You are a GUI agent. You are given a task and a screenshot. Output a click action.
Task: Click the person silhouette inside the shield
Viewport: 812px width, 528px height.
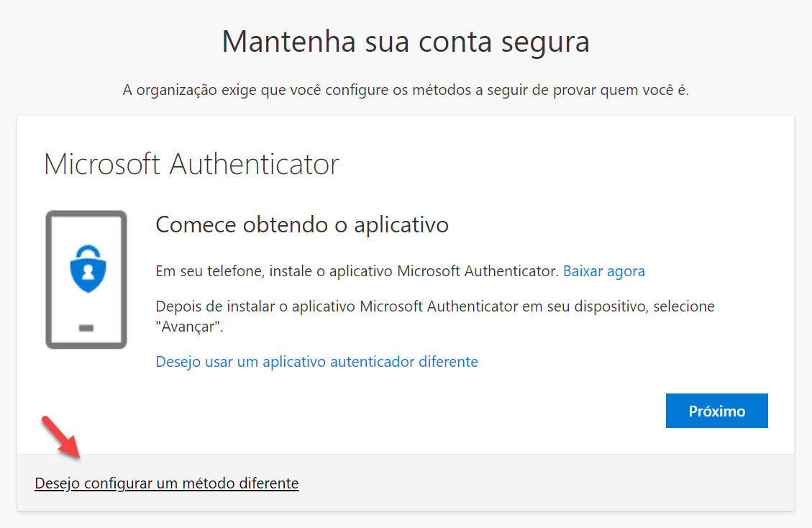(x=86, y=273)
